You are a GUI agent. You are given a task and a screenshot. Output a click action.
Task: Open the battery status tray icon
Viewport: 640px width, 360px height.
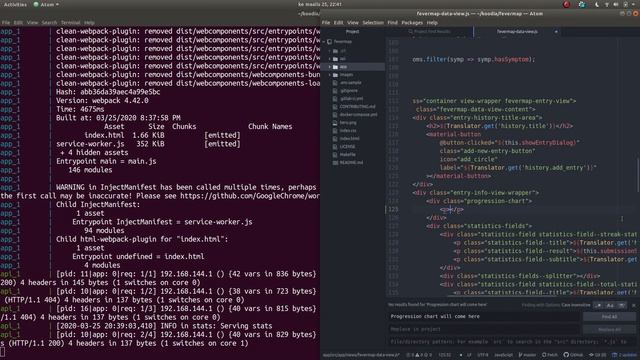pos(625,4)
